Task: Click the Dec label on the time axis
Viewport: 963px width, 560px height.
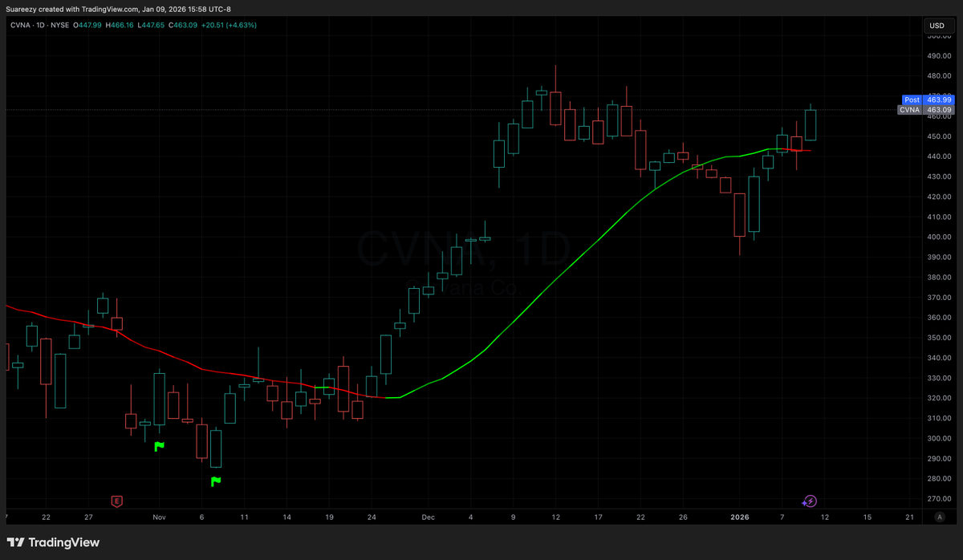Action: tap(427, 517)
